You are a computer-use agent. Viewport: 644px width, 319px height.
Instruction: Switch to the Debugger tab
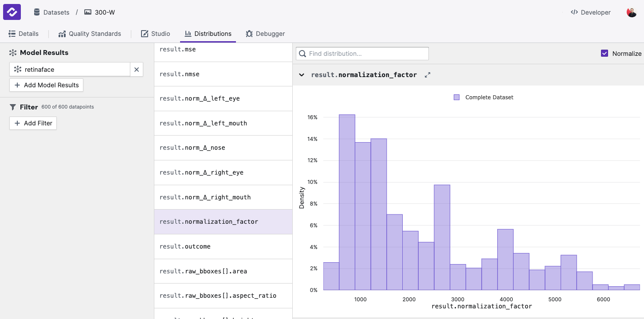pos(265,34)
